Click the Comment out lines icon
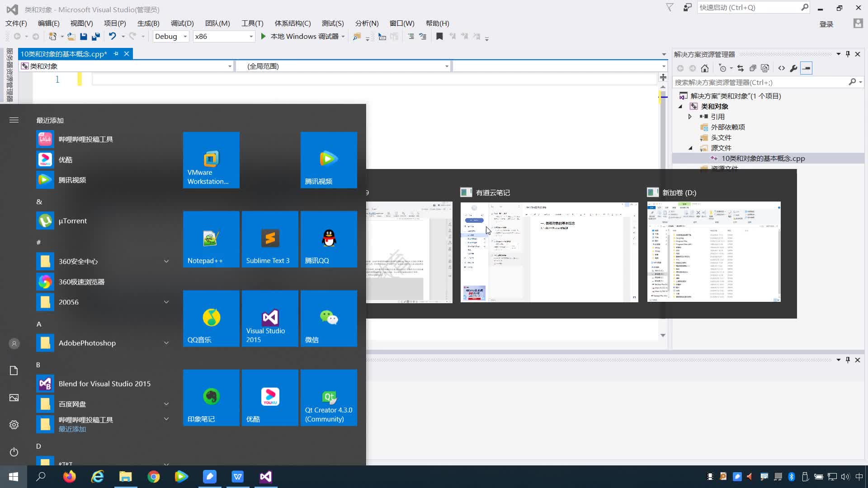868x488 pixels. pos(411,37)
